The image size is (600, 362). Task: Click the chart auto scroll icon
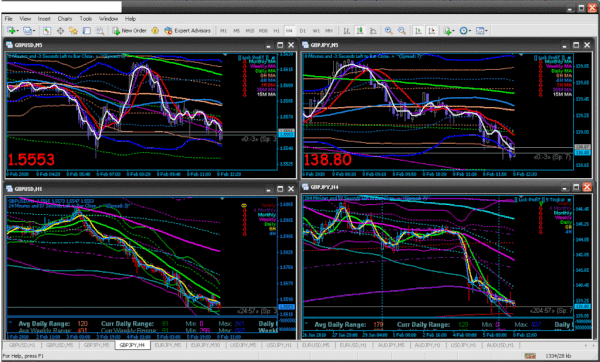point(418,31)
